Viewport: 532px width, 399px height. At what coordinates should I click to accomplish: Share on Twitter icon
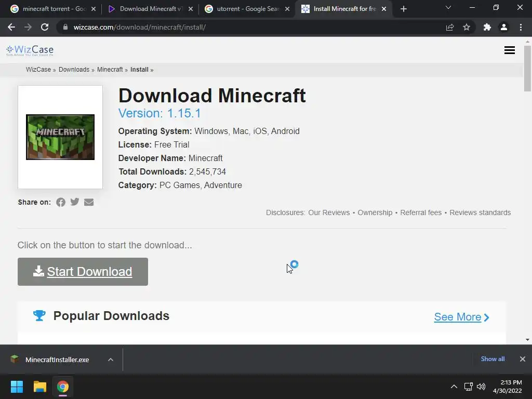75,202
